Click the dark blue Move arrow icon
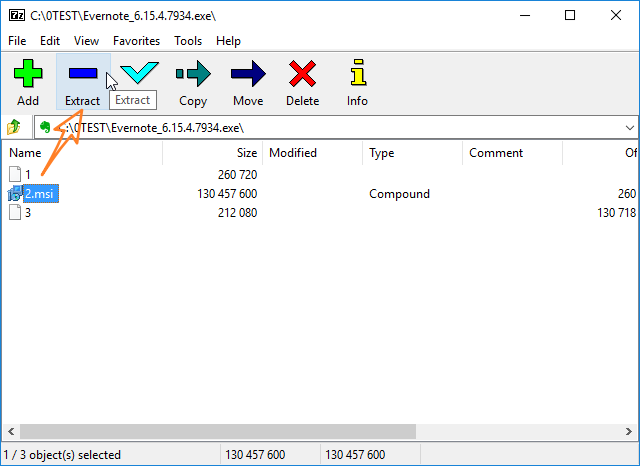640x466 pixels. [248, 73]
